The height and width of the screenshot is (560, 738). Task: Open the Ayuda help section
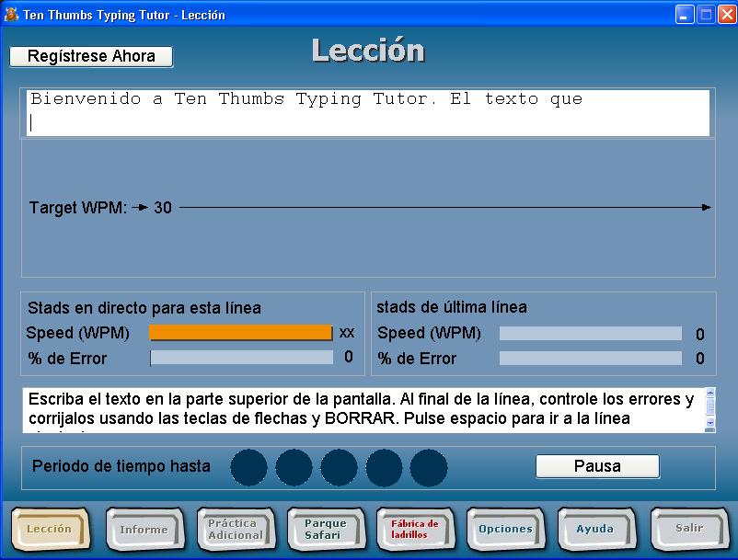[596, 529]
